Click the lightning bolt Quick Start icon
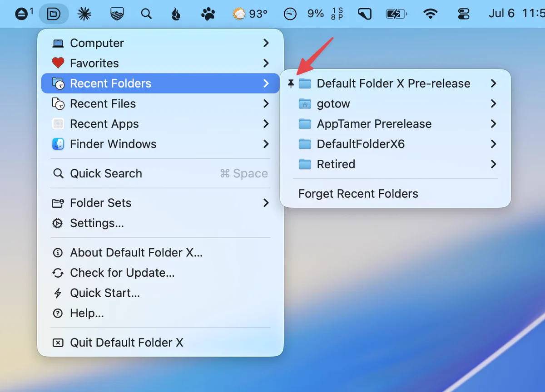545x392 pixels. [58, 293]
